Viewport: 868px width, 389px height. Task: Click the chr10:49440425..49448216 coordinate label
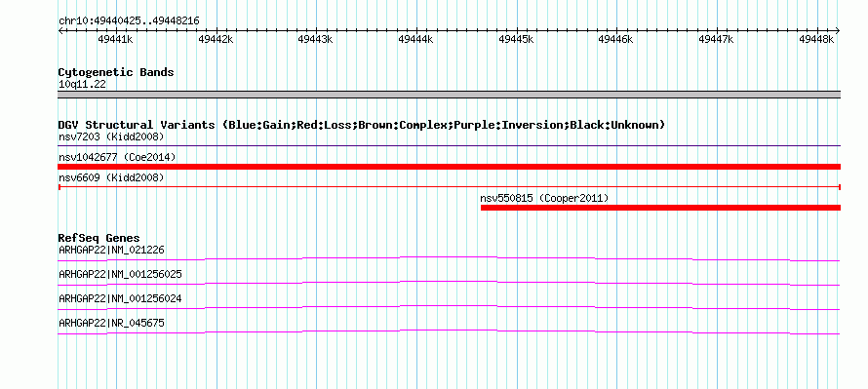129,21
